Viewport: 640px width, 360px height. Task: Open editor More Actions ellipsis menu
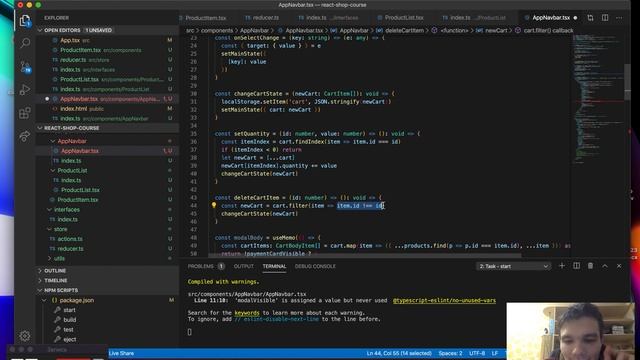point(619,18)
